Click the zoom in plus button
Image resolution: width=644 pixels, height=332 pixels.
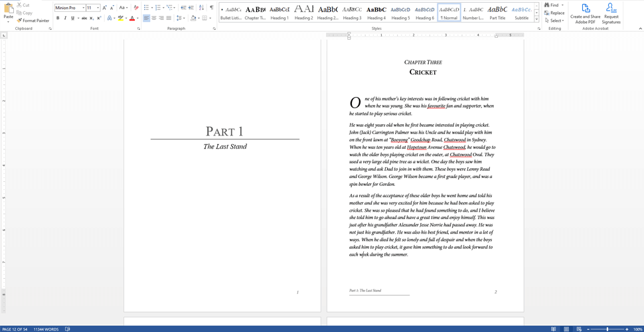pos(628,329)
